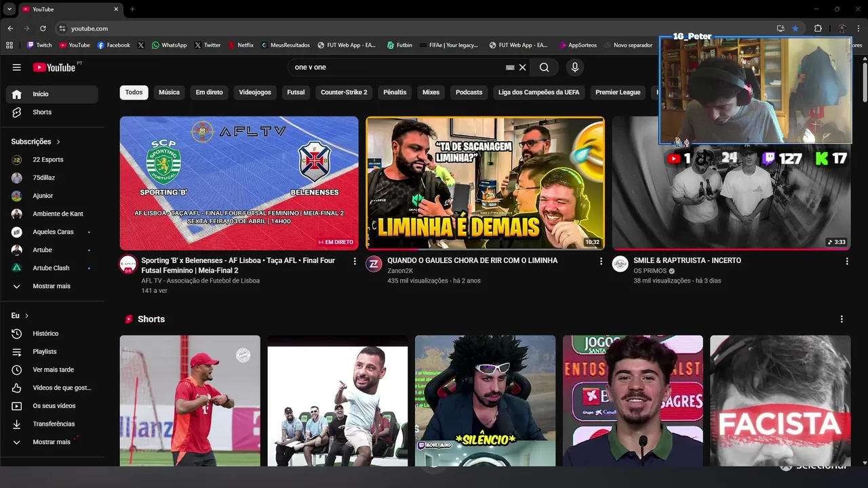Viewport: 868px width, 488px height.
Task: Open Histórico watch history
Action: pyautogui.click(x=52, y=333)
